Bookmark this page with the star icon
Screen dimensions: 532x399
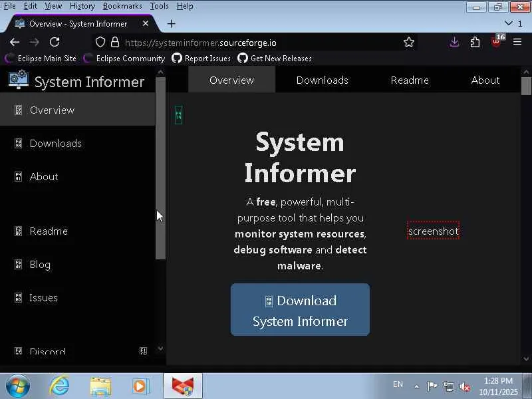coord(409,42)
